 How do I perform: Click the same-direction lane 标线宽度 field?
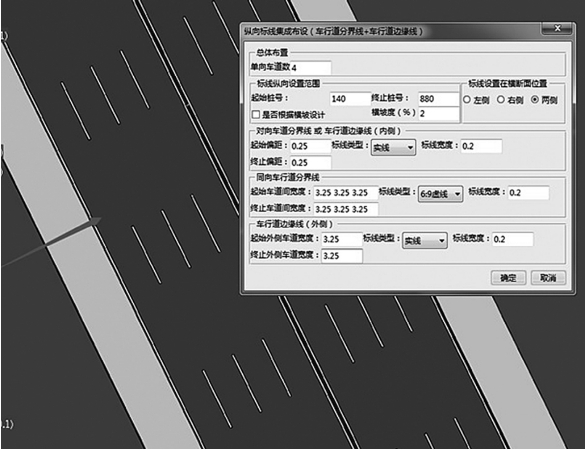point(528,193)
